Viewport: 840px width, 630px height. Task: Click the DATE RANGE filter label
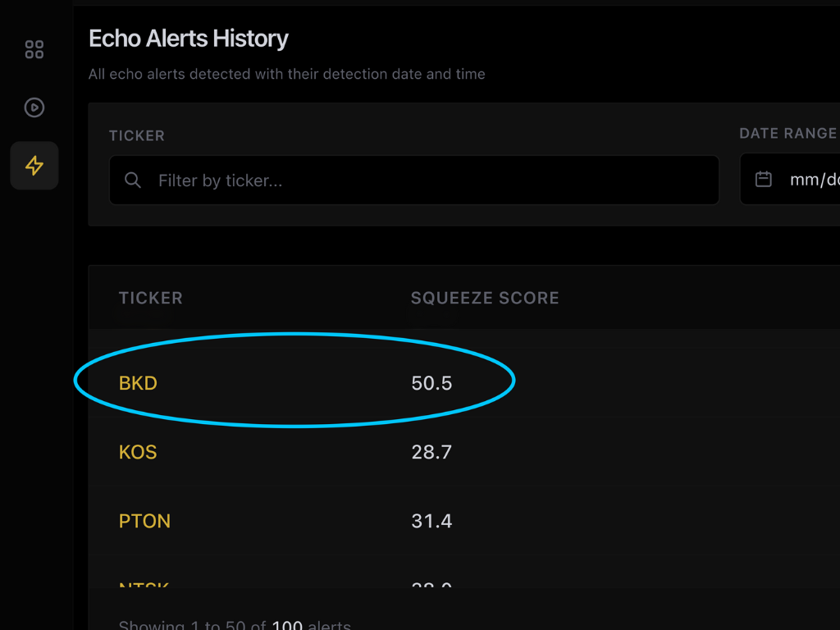coord(787,134)
